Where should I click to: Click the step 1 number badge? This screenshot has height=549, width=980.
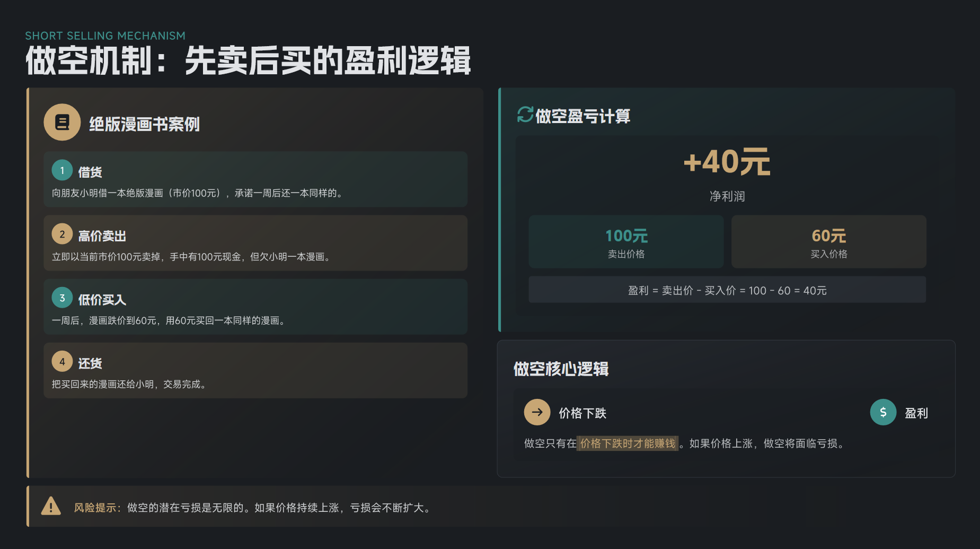tap(62, 170)
